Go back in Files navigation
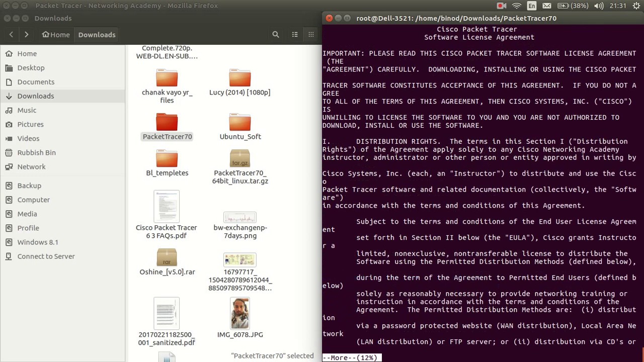Screen dimensions: 644x362 coord(11,35)
